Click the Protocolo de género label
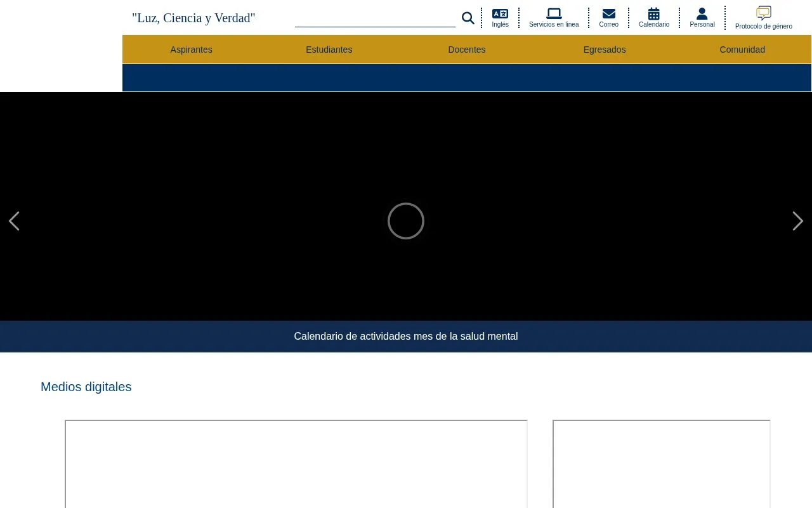This screenshot has height=508, width=812. click(764, 27)
